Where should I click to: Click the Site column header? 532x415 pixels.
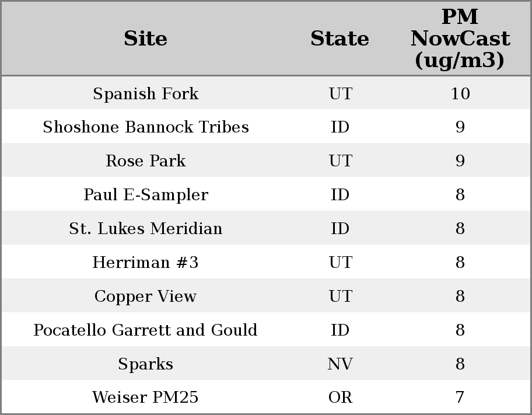point(146,39)
